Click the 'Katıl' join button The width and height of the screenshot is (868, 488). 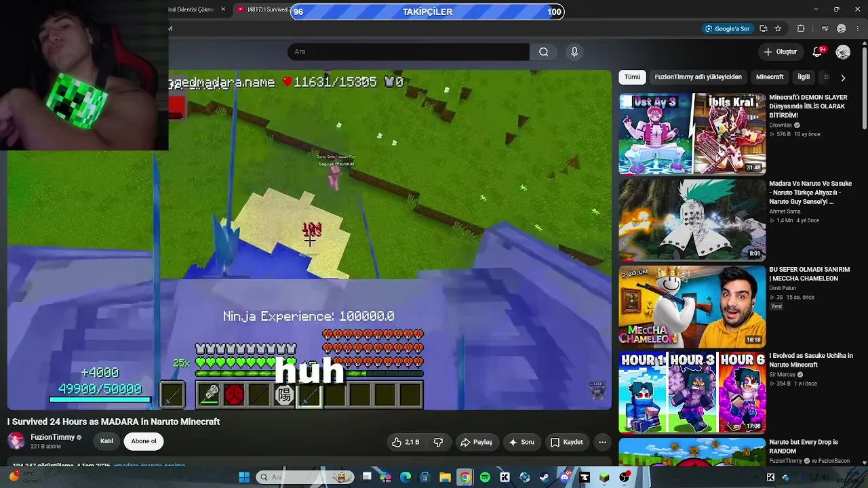tap(106, 441)
